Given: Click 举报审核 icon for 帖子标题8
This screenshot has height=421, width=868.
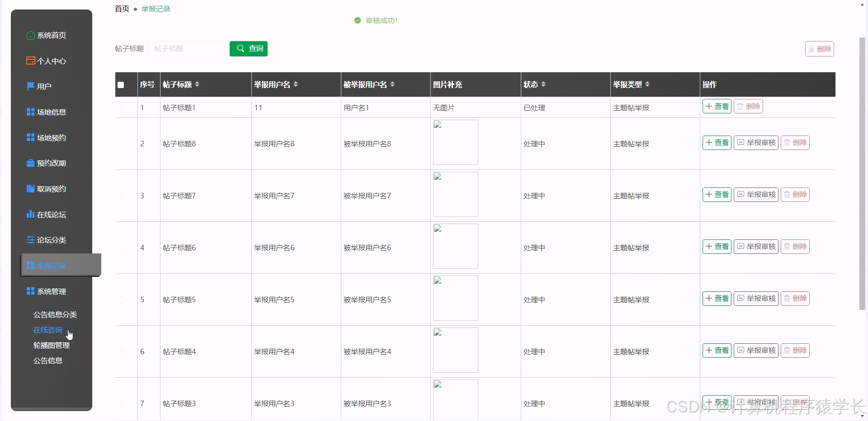Looking at the screenshot, I should click(741, 142).
